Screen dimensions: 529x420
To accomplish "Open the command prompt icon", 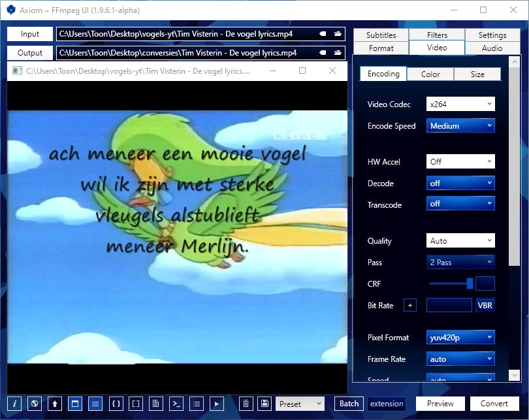I will (176, 404).
